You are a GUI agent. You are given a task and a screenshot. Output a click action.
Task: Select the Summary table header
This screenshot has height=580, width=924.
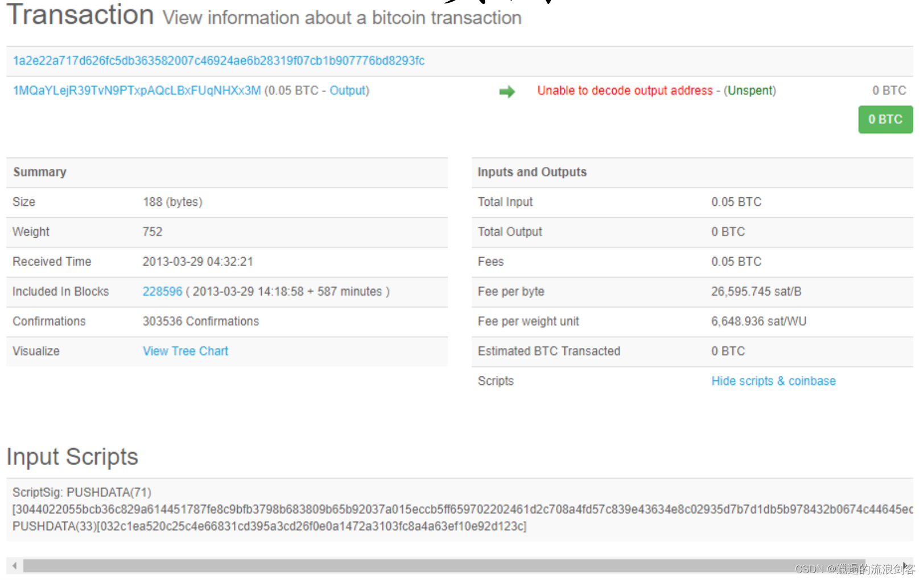coord(40,172)
